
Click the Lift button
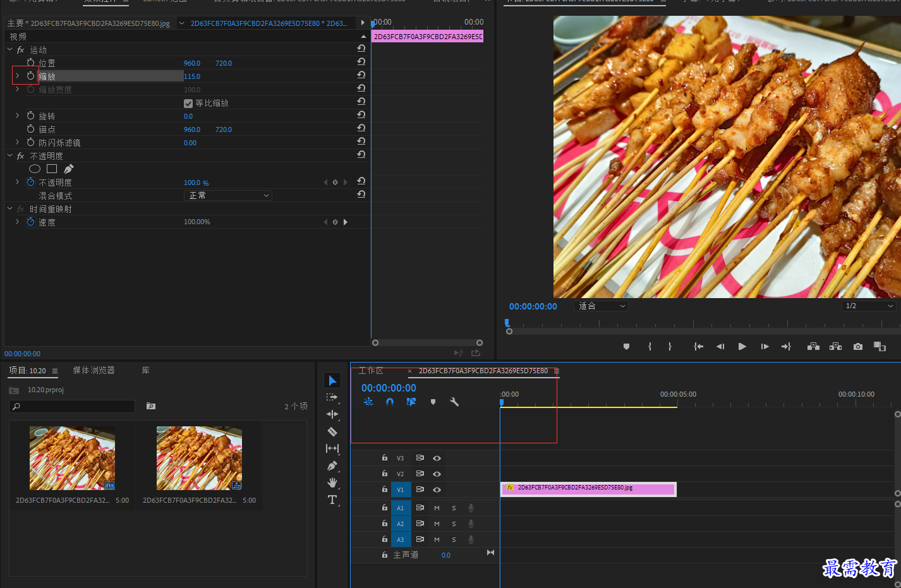click(x=813, y=346)
